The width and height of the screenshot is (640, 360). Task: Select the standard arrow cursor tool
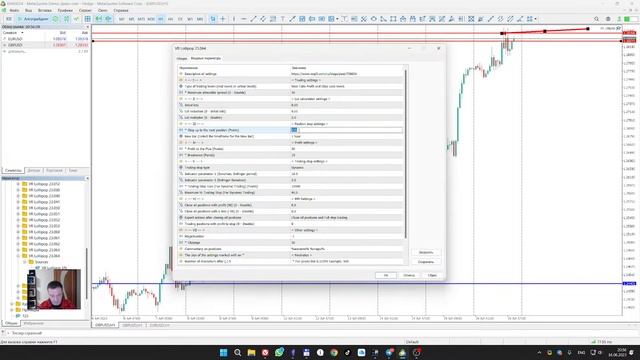point(213,19)
